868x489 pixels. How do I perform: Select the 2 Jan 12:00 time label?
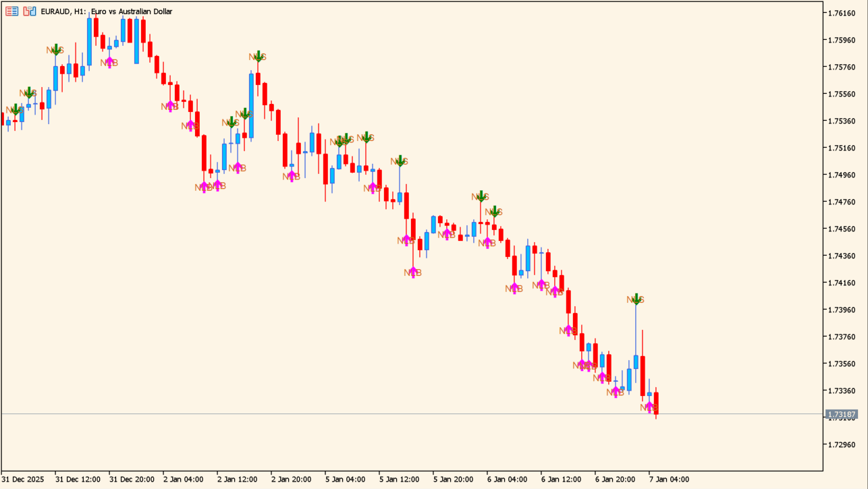[x=237, y=480]
